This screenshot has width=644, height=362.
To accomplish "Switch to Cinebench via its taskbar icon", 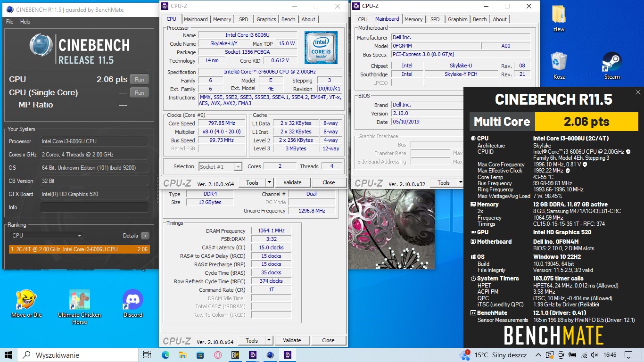I will (270, 355).
